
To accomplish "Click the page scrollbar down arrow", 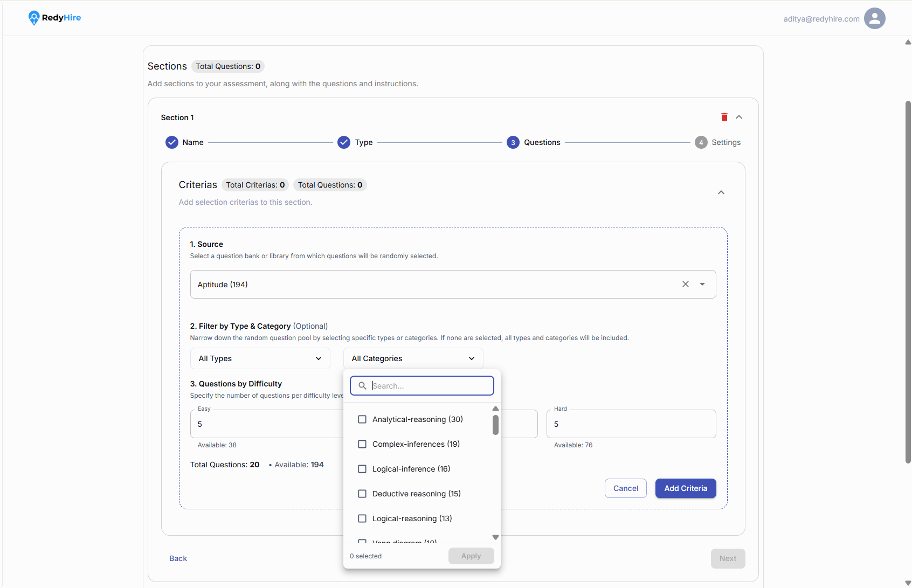I will click(908, 583).
